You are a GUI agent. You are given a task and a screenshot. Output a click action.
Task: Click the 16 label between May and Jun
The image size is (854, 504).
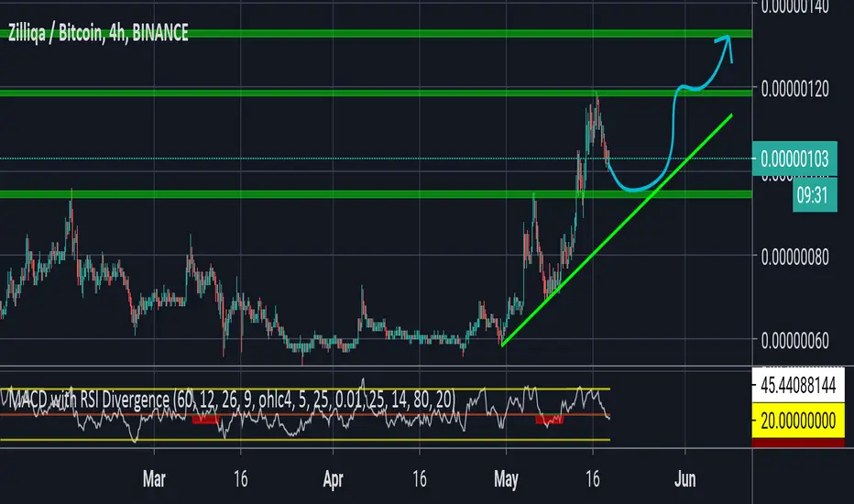tap(593, 479)
